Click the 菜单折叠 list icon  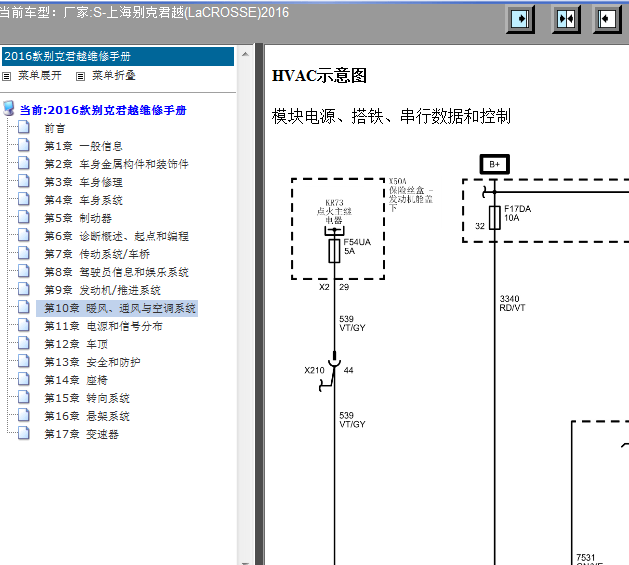point(80,76)
